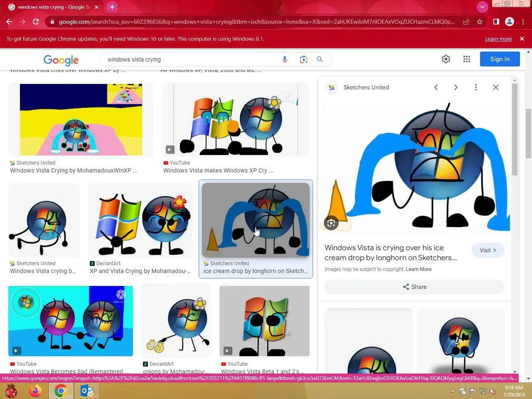
Task: Submit search with magnifier icon
Action: point(320,59)
